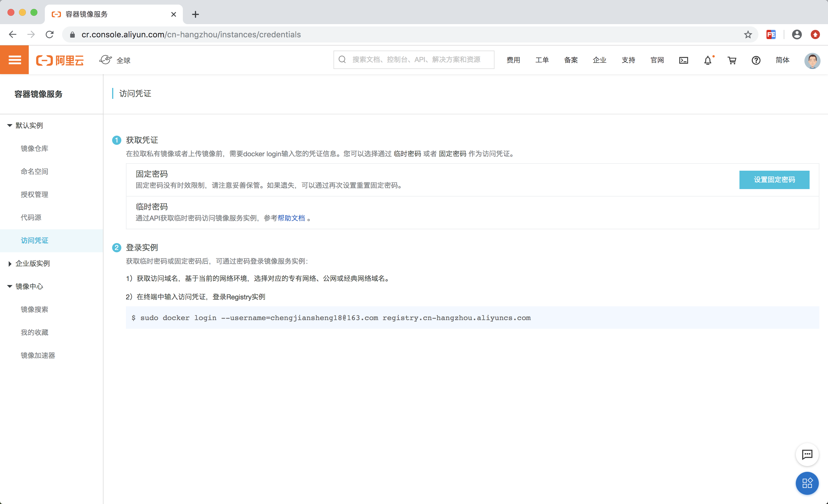828x504 pixels.
Task: Click the help question mark icon
Action: pos(756,60)
